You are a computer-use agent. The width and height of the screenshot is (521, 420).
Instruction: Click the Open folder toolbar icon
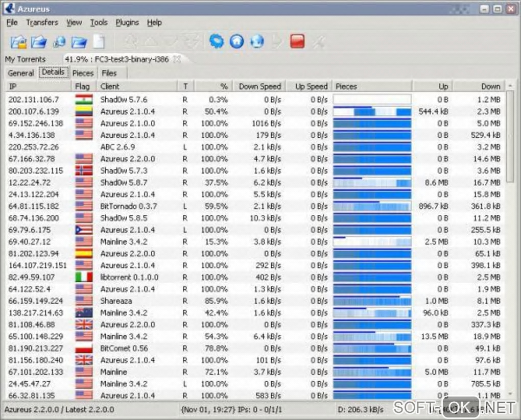click(x=79, y=42)
